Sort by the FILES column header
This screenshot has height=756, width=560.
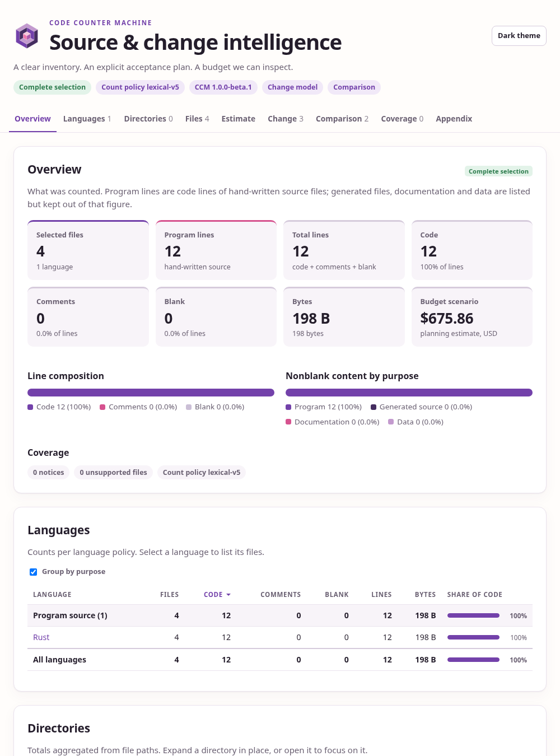tap(169, 595)
